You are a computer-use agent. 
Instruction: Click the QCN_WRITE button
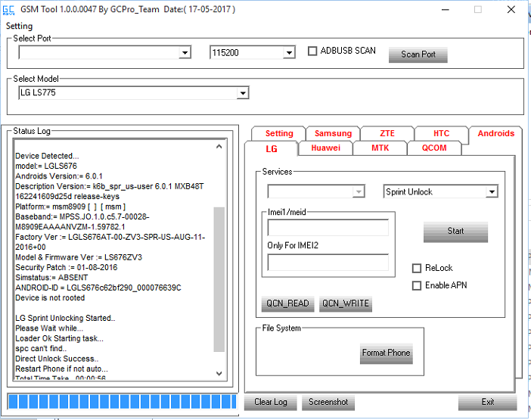tap(346, 303)
